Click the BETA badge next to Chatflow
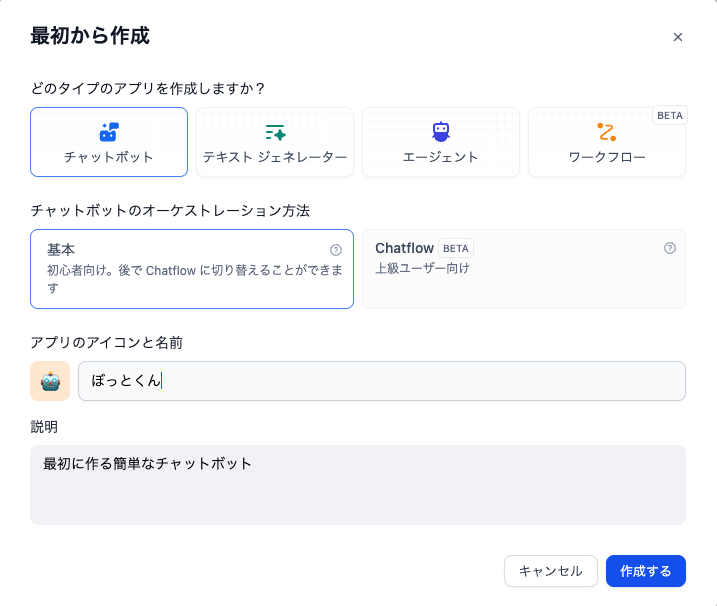The image size is (717, 606). pyautogui.click(x=456, y=248)
